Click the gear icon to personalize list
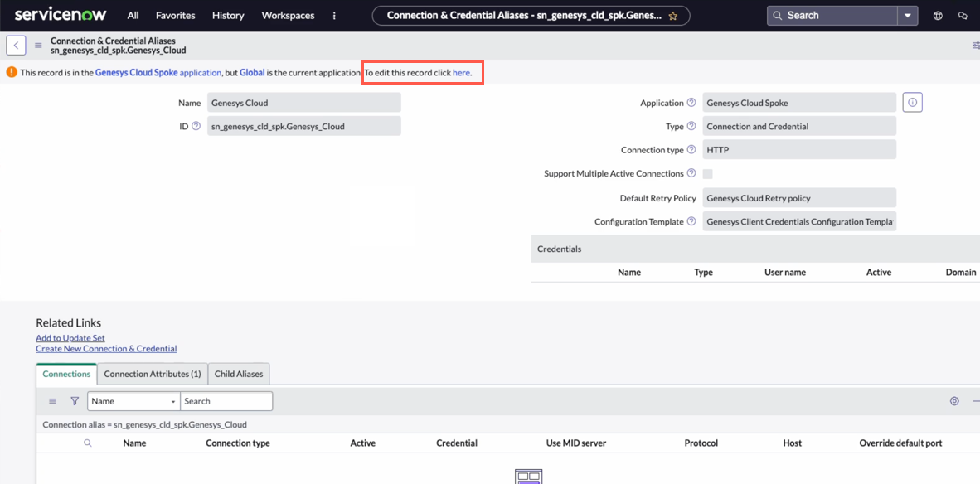The image size is (980, 484). point(954,401)
